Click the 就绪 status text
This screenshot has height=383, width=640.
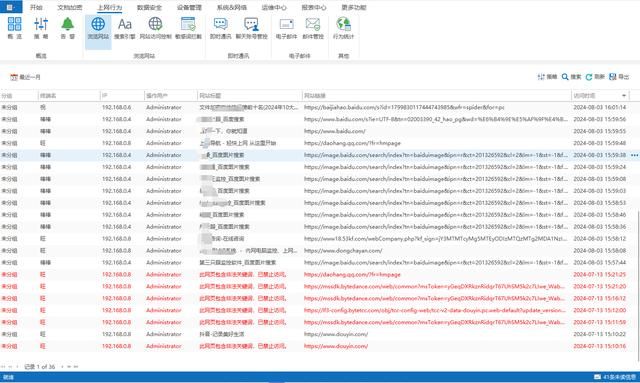(x=8, y=377)
